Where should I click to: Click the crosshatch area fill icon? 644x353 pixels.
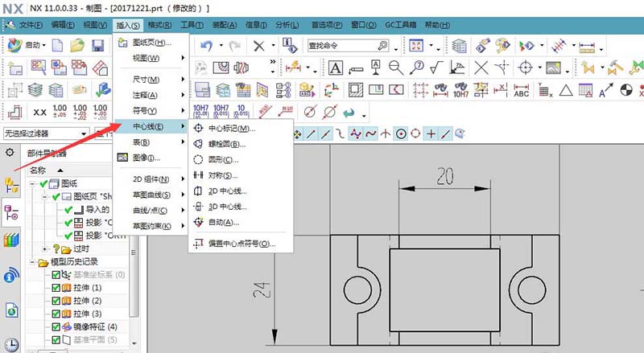356,90
